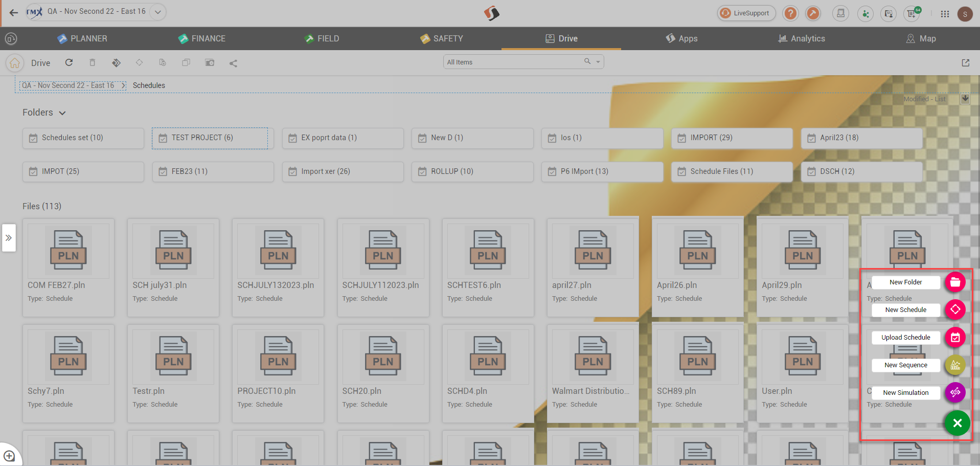This screenshot has width=980, height=466.
Task: Click the orange pencil icon in header
Action: click(813, 13)
